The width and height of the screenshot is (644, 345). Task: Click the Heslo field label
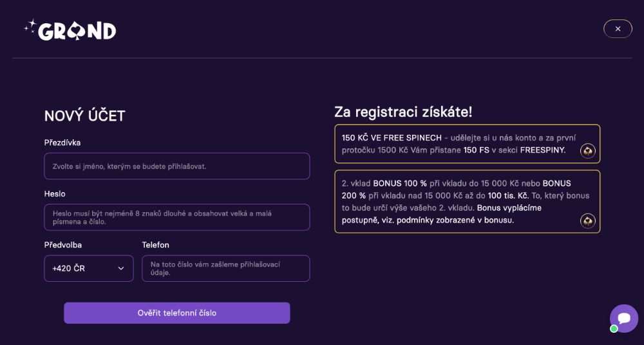(x=55, y=193)
